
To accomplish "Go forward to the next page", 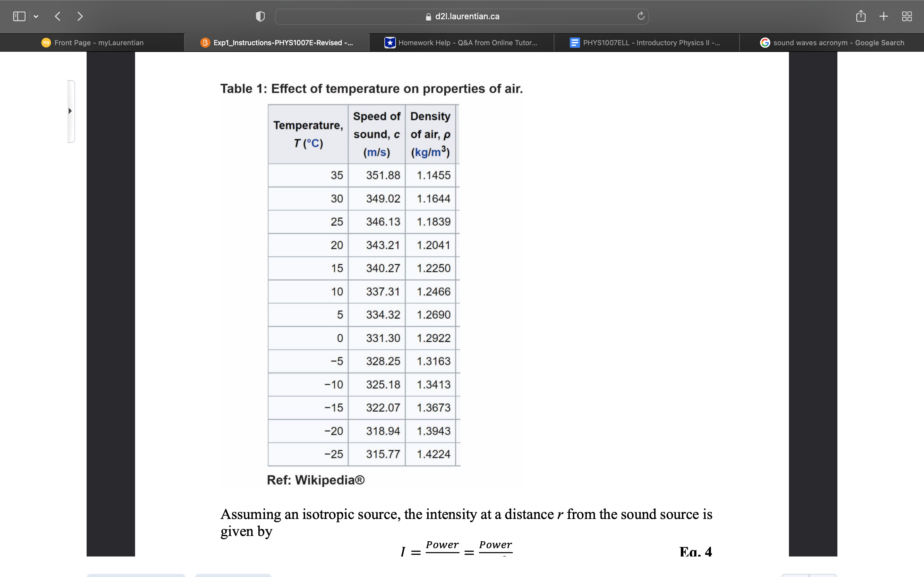I will point(80,16).
